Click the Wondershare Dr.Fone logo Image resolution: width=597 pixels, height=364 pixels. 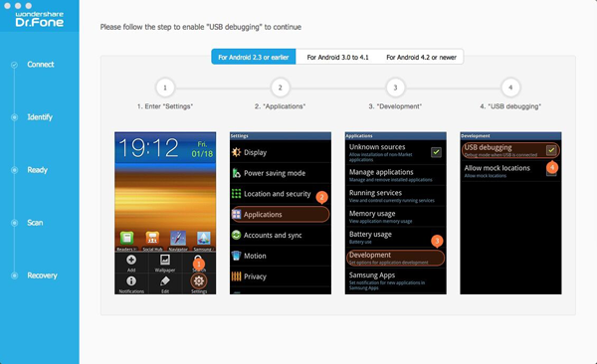(40, 20)
